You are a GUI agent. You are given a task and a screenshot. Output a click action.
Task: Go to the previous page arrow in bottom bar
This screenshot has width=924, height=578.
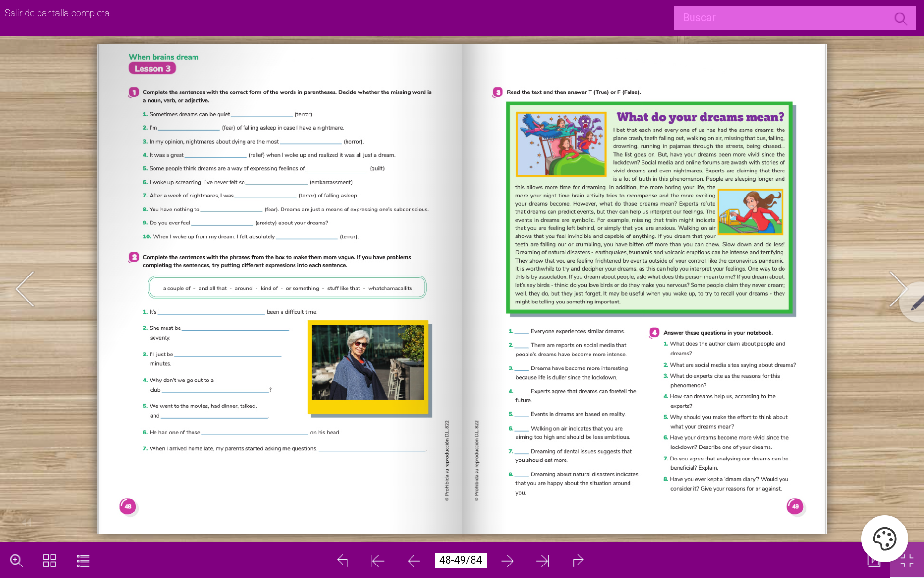[x=413, y=560]
